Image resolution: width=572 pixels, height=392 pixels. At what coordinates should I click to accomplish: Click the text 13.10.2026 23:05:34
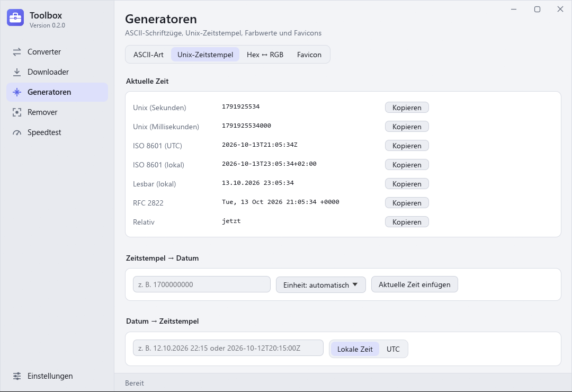(258, 183)
